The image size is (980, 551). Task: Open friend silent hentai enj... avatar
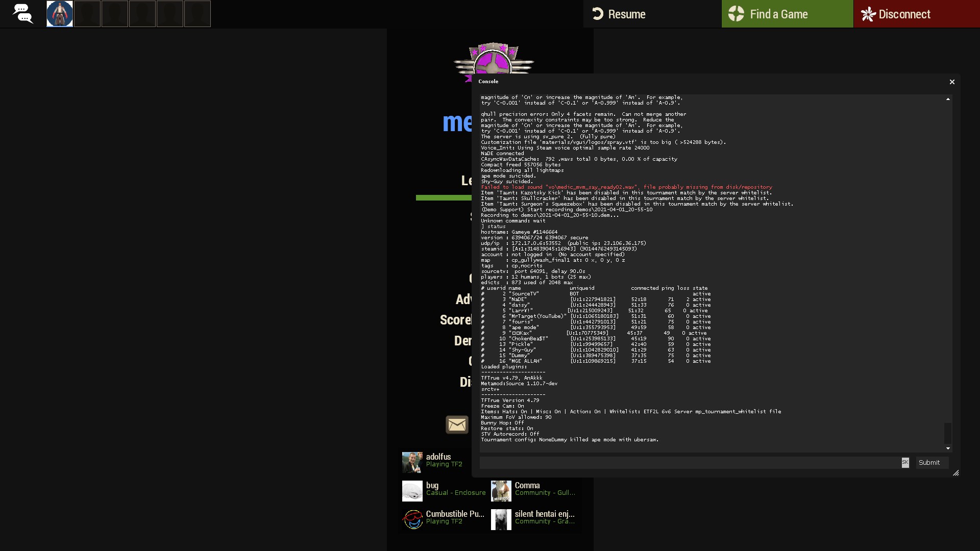click(x=501, y=519)
